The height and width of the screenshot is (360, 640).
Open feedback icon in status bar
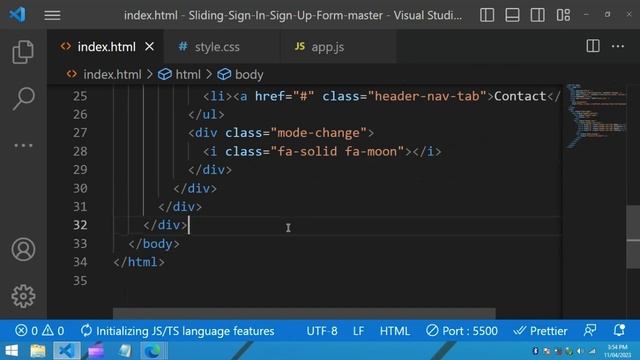pos(590,330)
